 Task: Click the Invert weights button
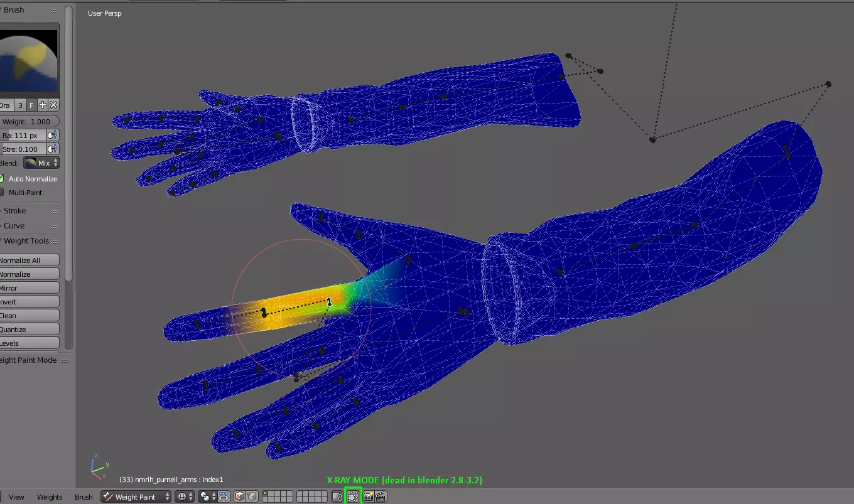pyautogui.click(x=30, y=302)
